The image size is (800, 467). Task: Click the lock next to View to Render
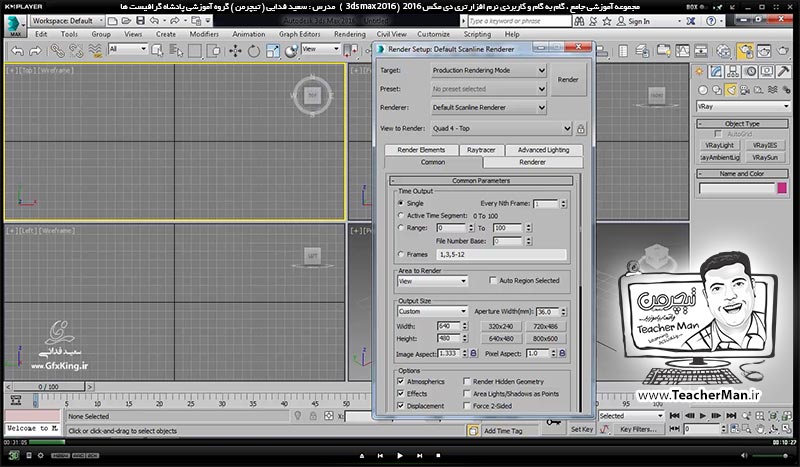[581, 129]
